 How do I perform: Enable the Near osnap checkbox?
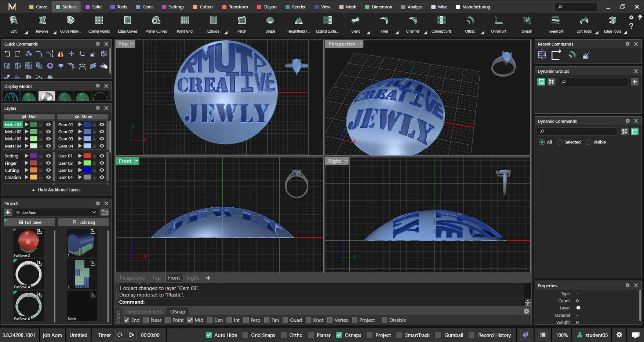coord(146,320)
